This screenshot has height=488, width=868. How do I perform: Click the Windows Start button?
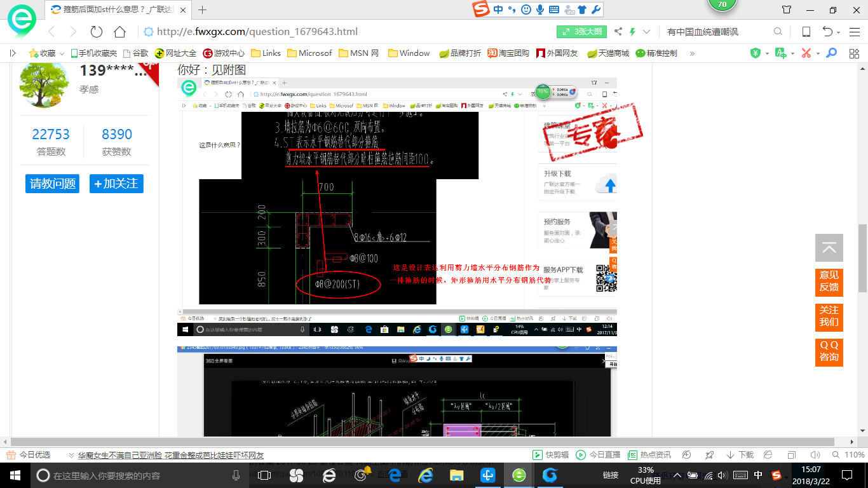pos(15,475)
